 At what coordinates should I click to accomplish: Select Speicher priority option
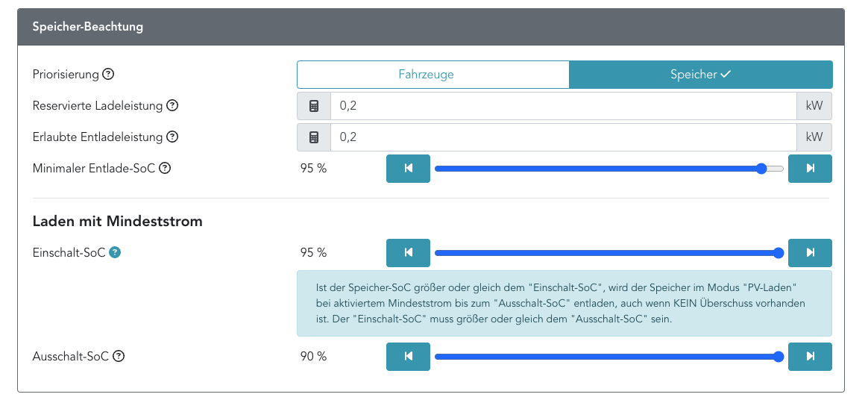[700, 75]
